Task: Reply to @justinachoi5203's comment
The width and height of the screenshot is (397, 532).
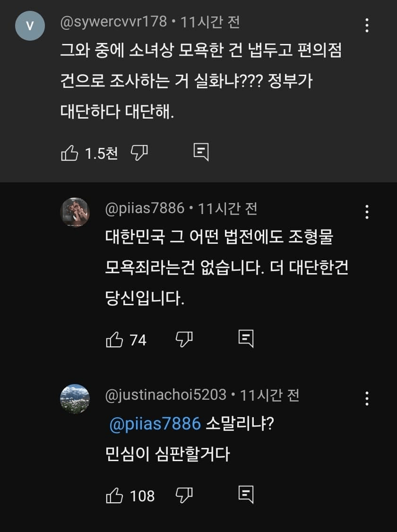Action: [x=246, y=494]
